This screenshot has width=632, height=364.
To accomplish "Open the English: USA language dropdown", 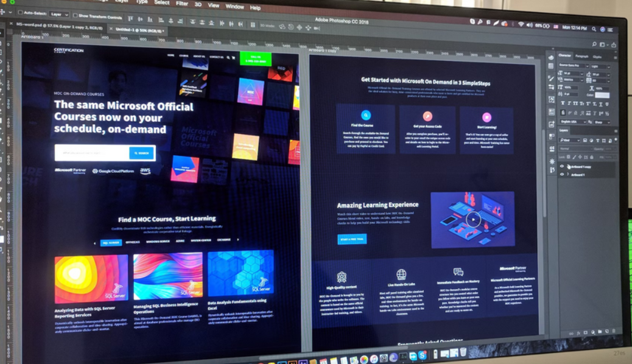I will [x=572, y=121].
